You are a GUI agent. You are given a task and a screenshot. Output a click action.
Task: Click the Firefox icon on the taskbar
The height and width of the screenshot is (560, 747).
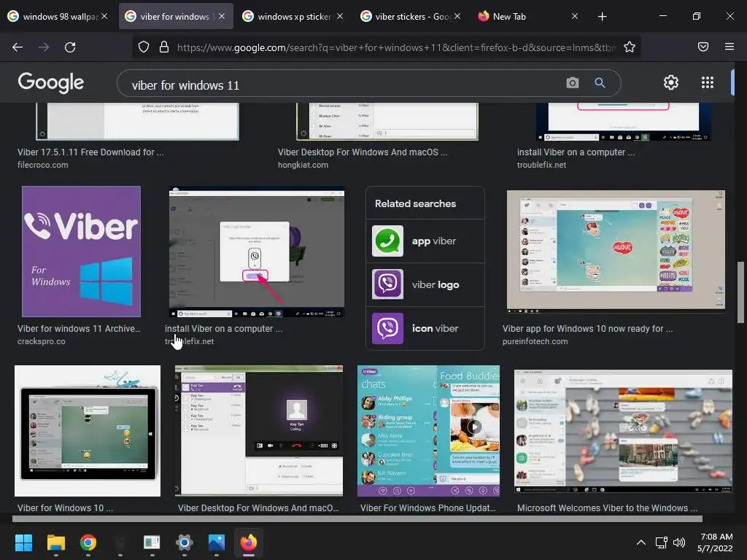pos(248,542)
